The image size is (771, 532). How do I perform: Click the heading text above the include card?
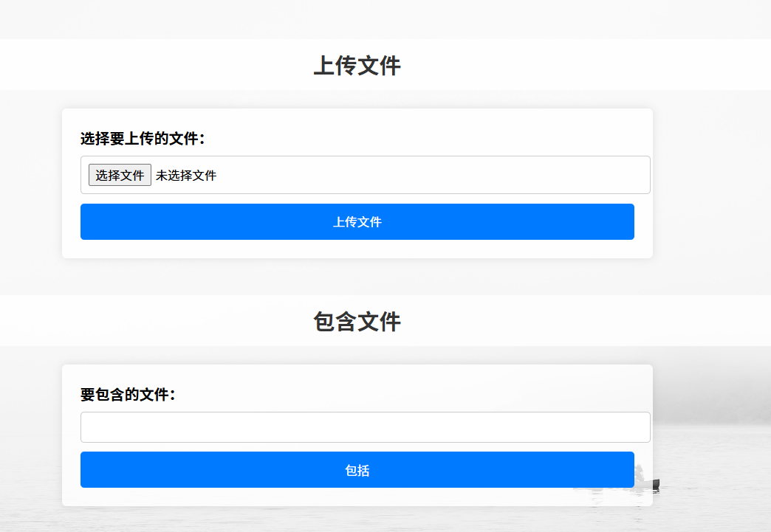point(357,322)
